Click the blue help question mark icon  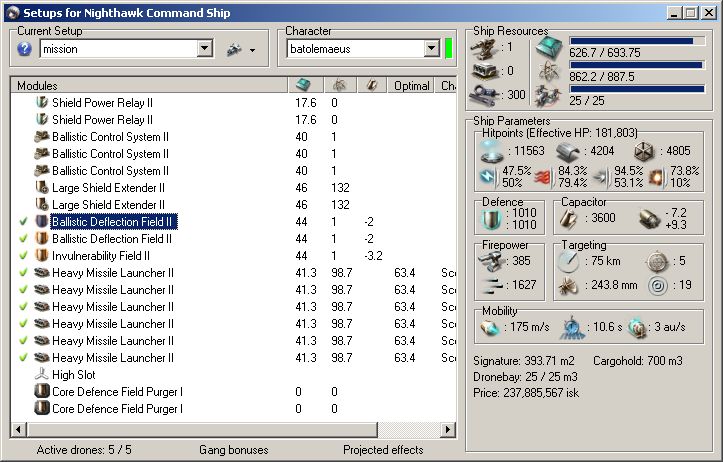click(x=24, y=49)
